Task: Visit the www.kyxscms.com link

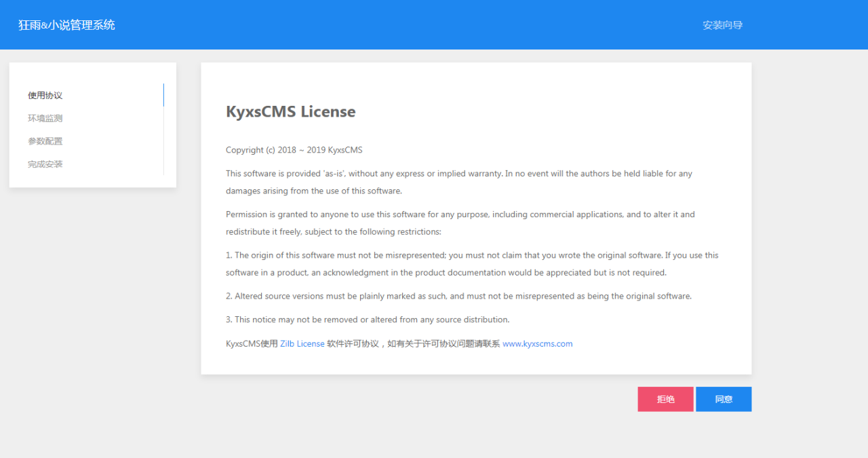Action: [x=537, y=344]
